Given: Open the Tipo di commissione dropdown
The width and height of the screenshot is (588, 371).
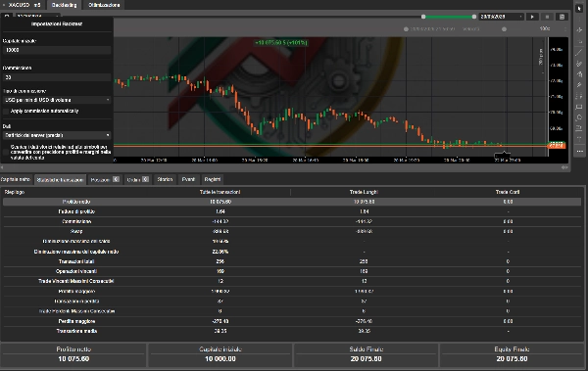Looking at the screenshot, I should tap(57, 100).
